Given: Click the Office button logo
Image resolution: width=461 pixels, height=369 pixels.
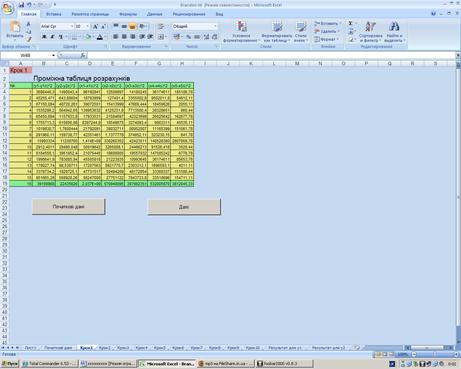Looking at the screenshot, I should pyautogui.click(x=8, y=8).
